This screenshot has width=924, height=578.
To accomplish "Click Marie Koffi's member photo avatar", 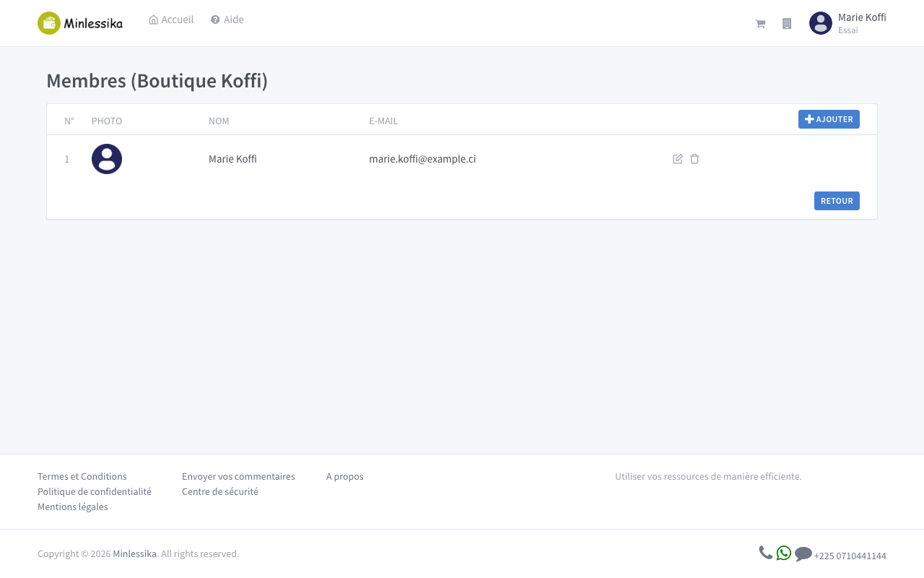I will tap(107, 159).
